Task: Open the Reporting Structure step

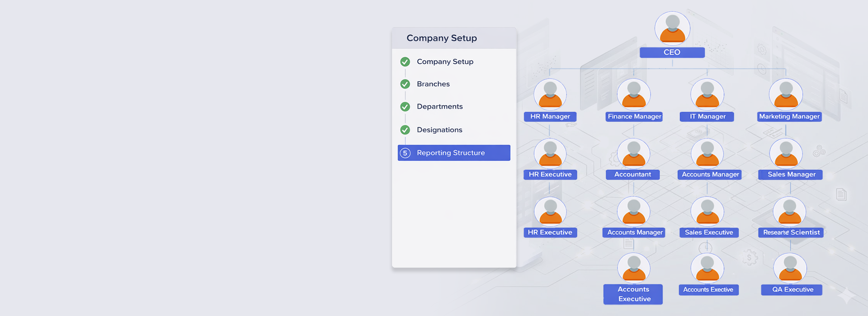Action: (450, 153)
